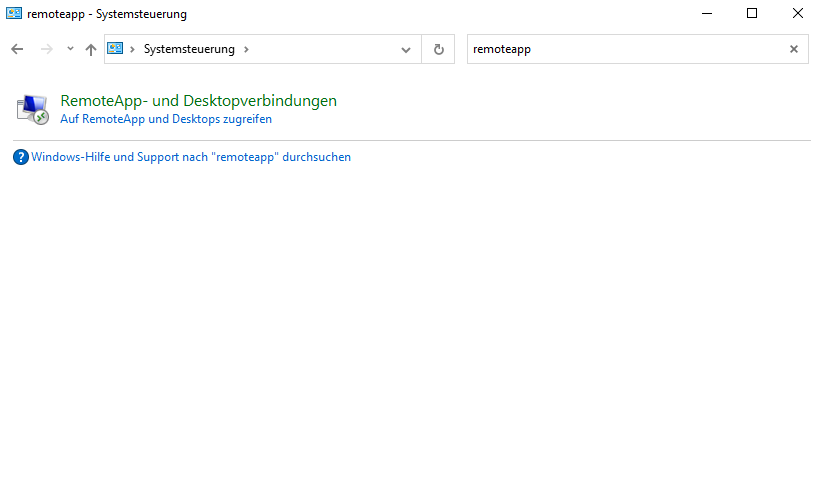Minimize the Systemsteuerung window
The image size is (820, 480).
coord(707,14)
